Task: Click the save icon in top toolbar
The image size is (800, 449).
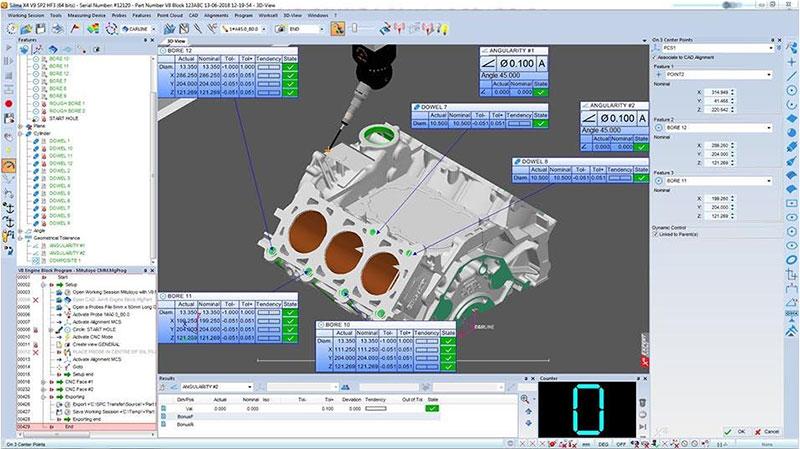Action: tap(41, 29)
